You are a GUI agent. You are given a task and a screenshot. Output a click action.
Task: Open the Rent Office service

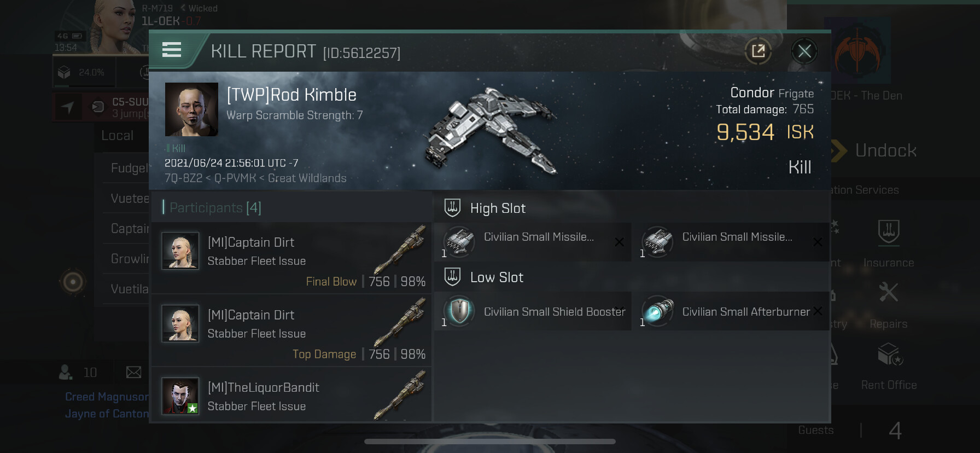click(x=889, y=367)
